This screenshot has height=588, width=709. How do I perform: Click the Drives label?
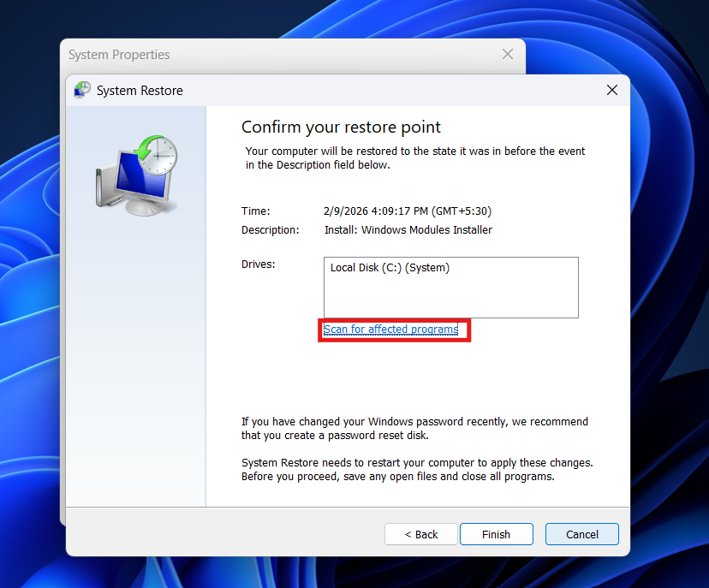coord(259,264)
